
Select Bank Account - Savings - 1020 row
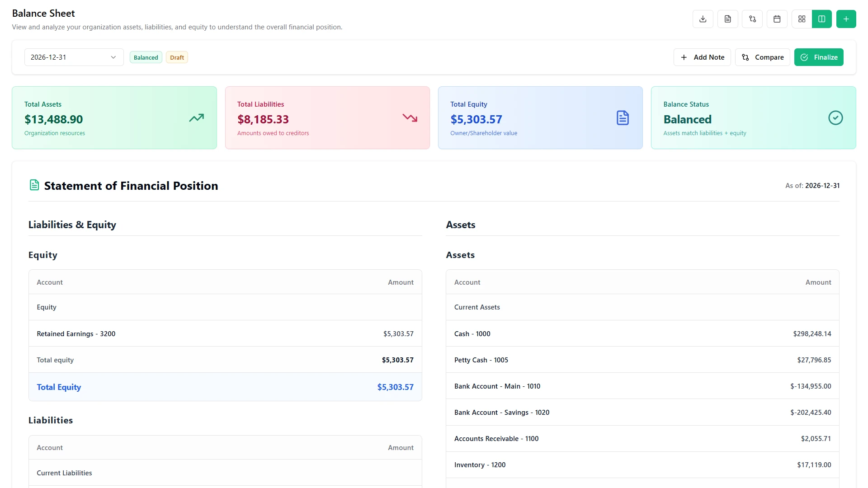(x=642, y=413)
